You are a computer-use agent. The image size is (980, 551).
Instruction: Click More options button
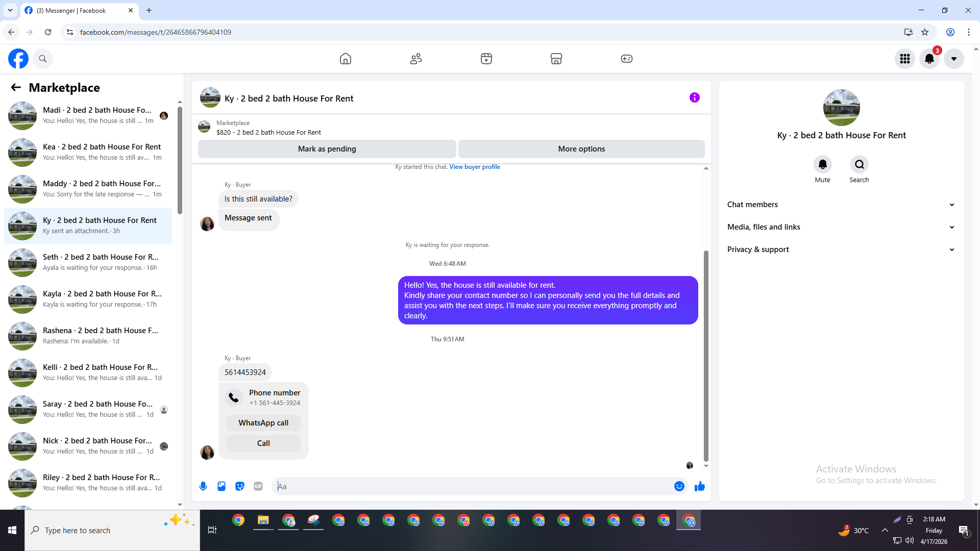[581, 149]
